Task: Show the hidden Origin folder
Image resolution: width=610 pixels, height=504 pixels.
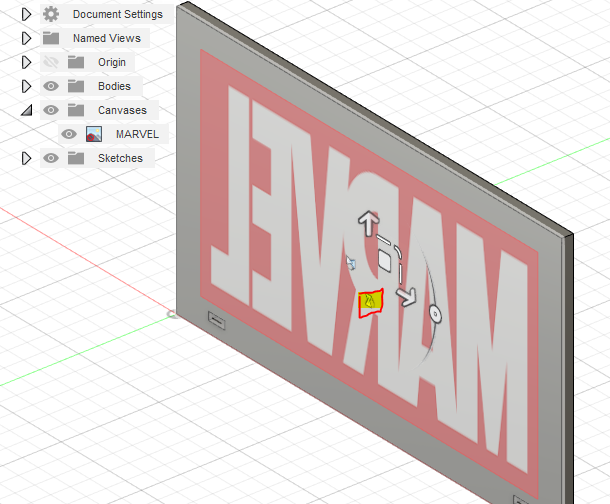Action: (x=51, y=62)
